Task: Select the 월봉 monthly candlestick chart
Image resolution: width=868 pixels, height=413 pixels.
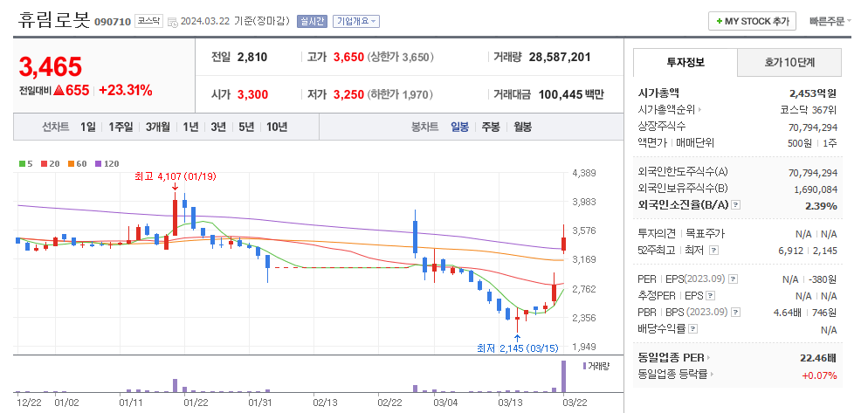Action: (522, 127)
